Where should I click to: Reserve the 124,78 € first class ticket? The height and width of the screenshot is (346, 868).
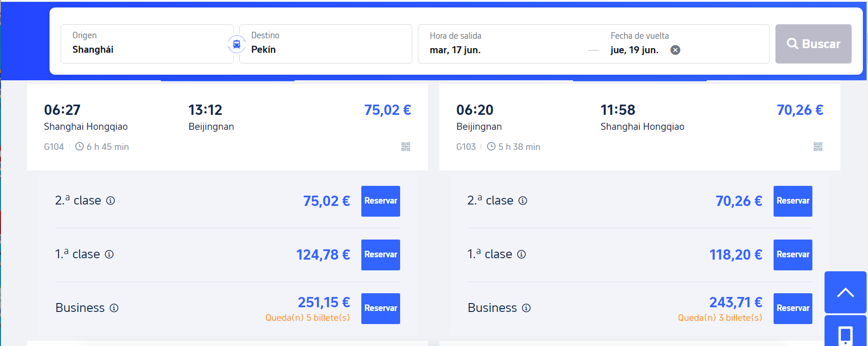(x=380, y=255)
